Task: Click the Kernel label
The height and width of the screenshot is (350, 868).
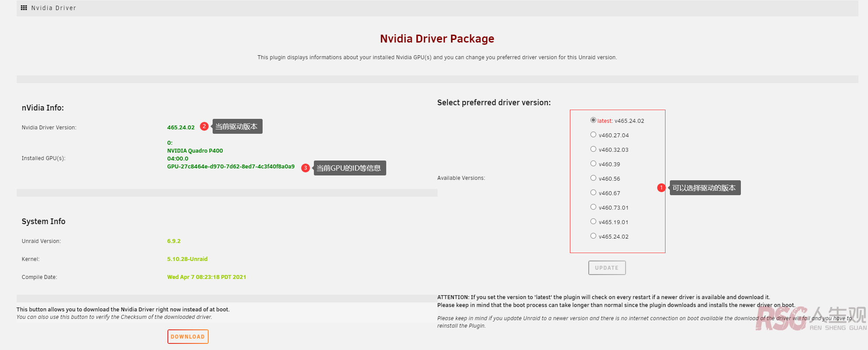Action: [30, 259]
